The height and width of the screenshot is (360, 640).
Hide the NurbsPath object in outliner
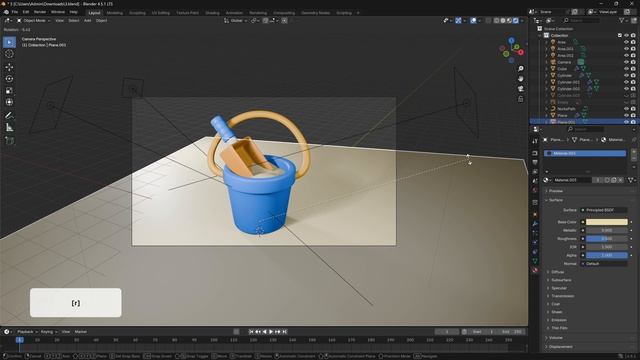[x=626, y=109]
